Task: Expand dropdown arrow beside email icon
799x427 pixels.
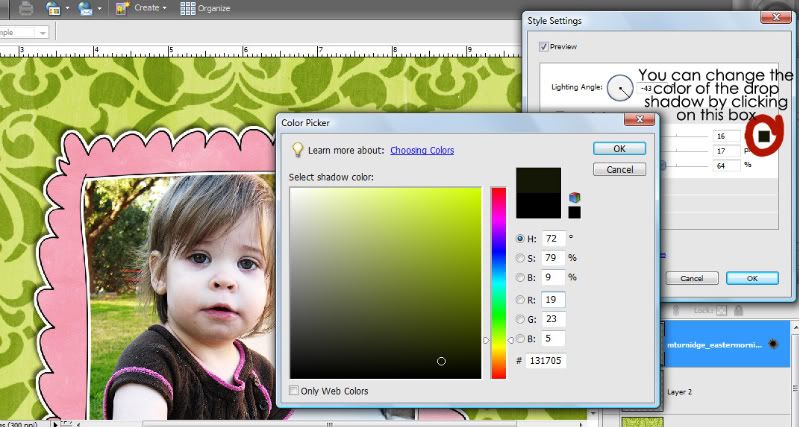Action: coord(100,9)
